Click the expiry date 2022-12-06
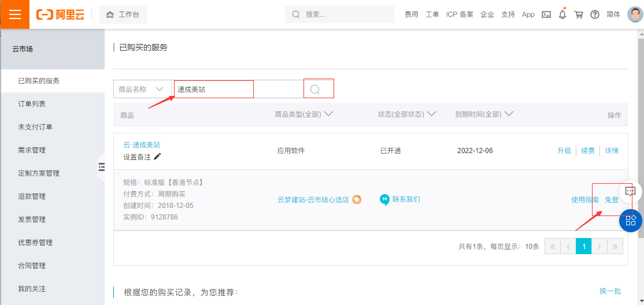 (475, 151)
